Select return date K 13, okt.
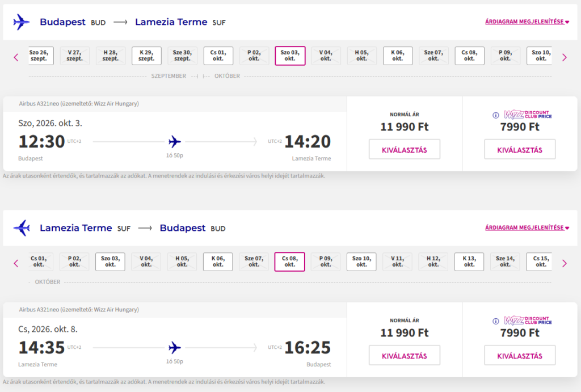Screen dimensions: 581x392 [x=469, y=262]
